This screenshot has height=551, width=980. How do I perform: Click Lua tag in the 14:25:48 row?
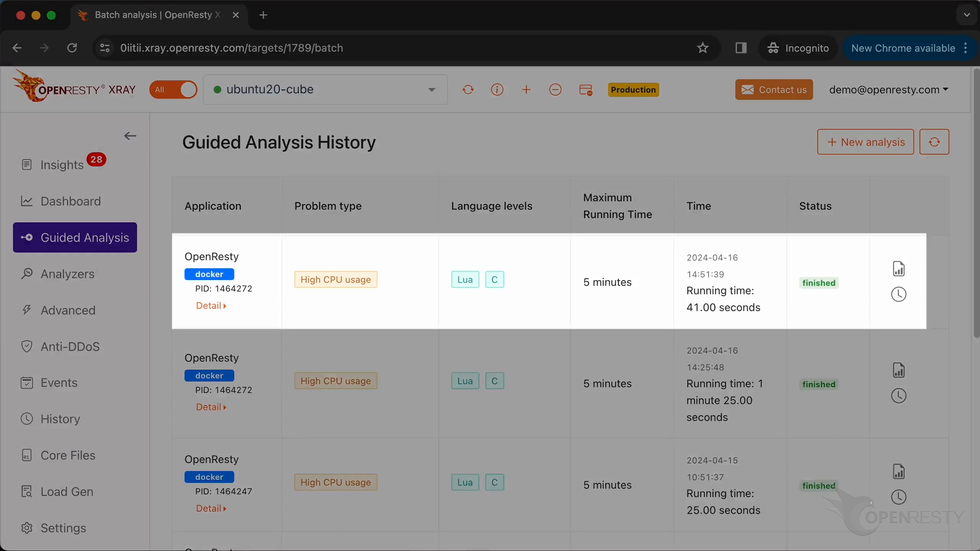(465, 381)
